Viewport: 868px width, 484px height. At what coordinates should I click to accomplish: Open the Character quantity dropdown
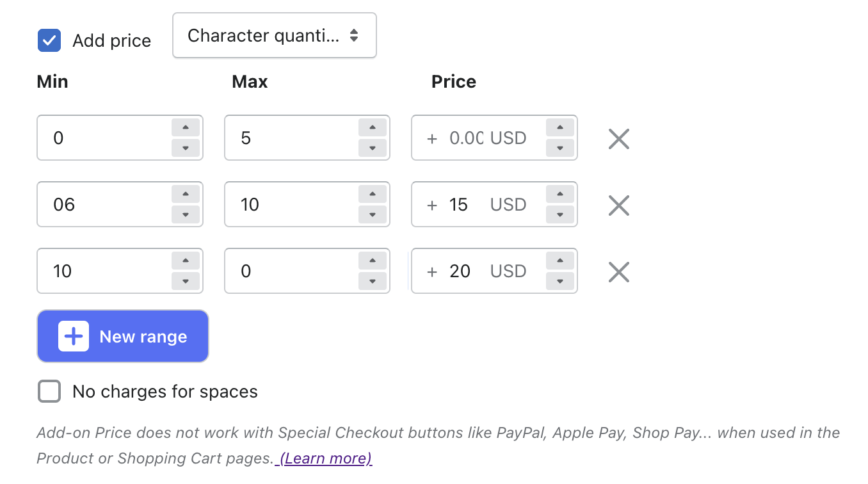(x=274, y=35)
